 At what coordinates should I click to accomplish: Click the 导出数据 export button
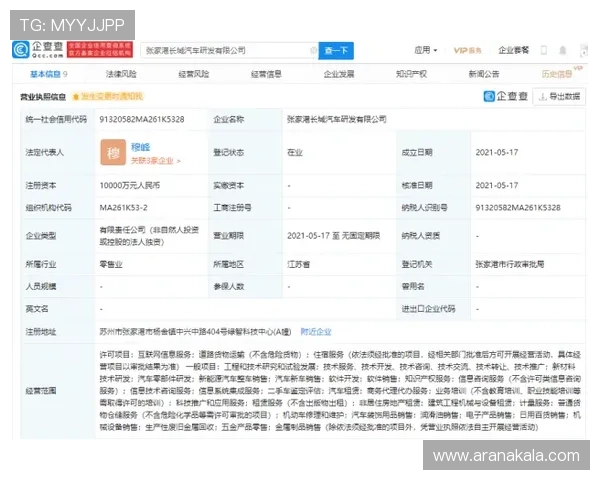pyautogui.click(x=559, y=97)
